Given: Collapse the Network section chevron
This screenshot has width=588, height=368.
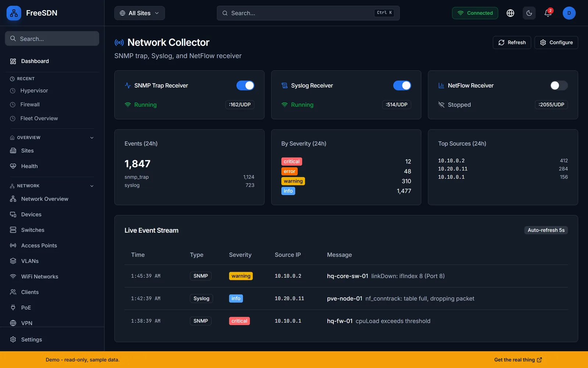Looking at the screenshot, I should pyautogui.click(x=92, y=186).
